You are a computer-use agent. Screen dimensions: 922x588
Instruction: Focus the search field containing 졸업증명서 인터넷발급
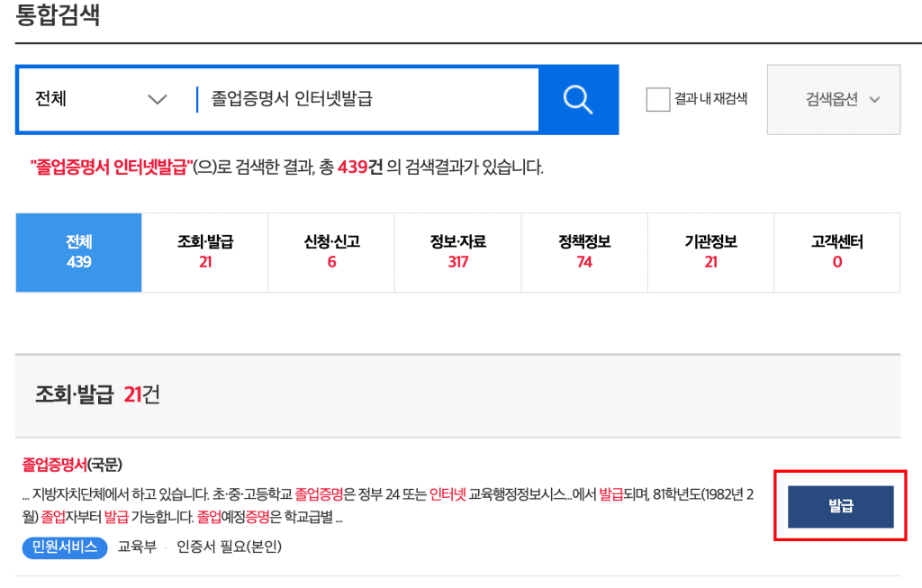[367, 99]
